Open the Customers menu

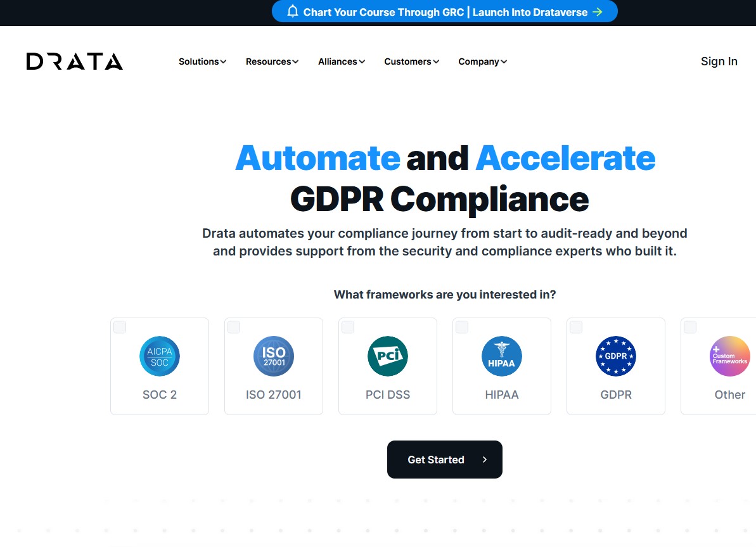pos(412,61)
